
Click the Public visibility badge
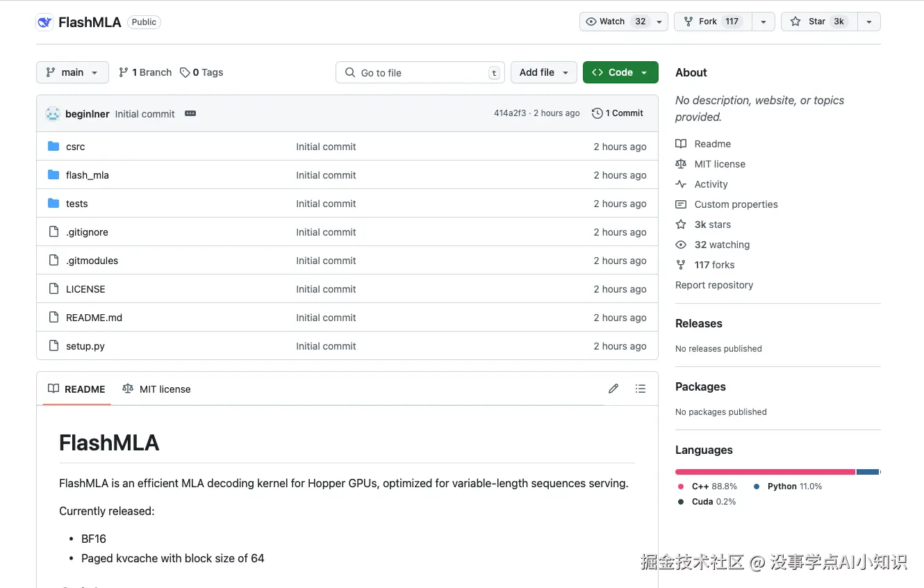[144, 22]
